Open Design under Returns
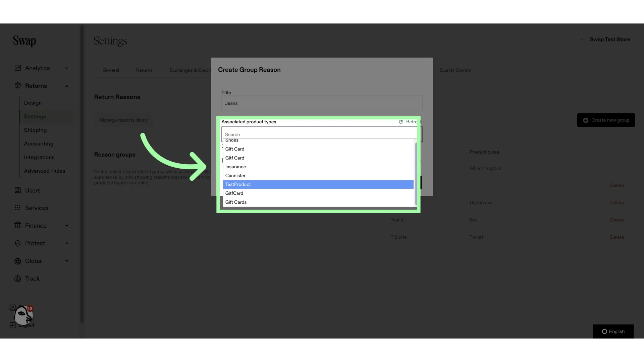Image resolution: width=644 pixels, height=362 pixels. (33, 103)
